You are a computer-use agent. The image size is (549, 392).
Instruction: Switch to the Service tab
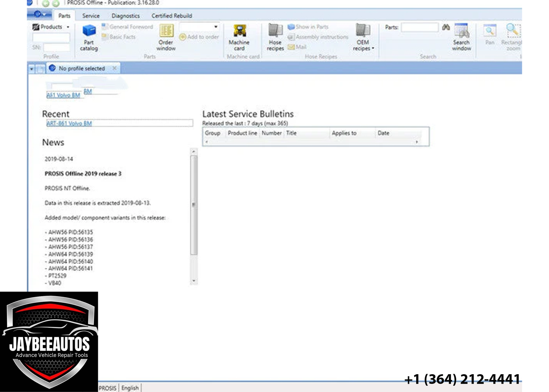(91, 16)
